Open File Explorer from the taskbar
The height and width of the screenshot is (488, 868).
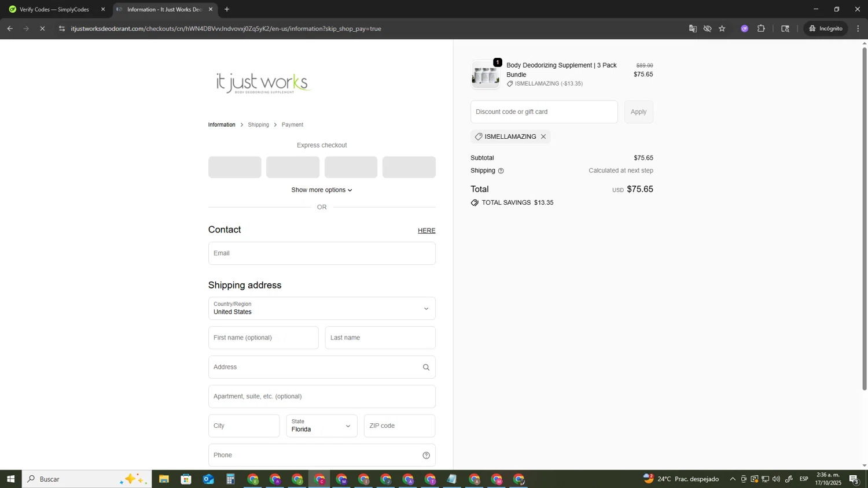tap(164, 479)
